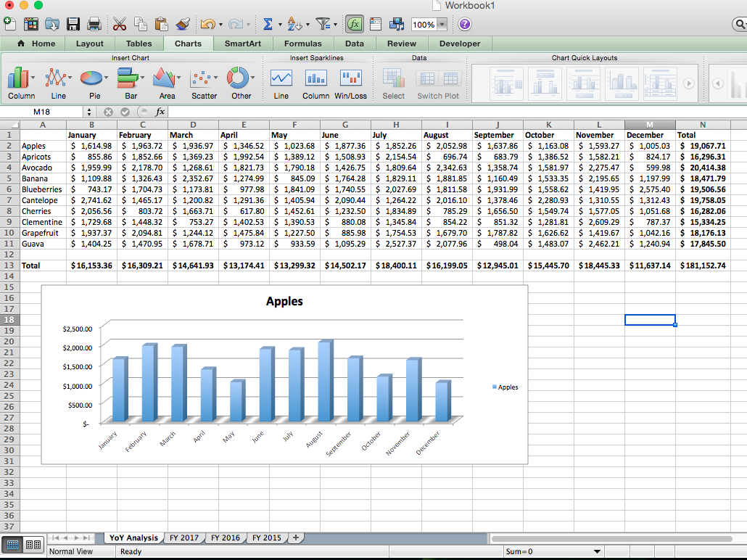Open the Column chart type dropdown

pyautogui.click(x=33, y=78)
